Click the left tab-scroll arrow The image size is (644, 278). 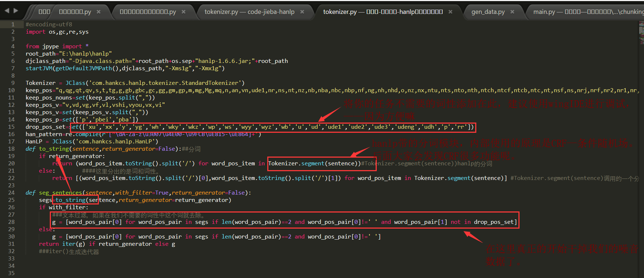(7, 11)
